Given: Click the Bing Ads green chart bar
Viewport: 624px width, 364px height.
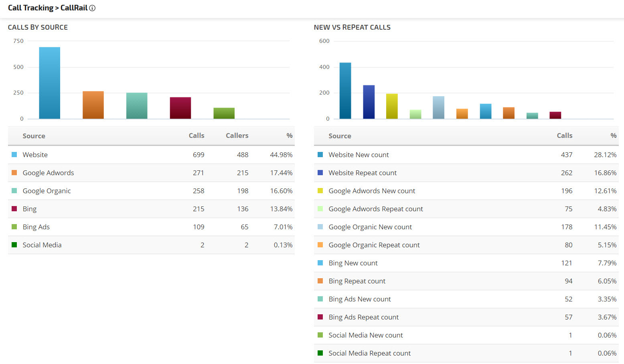Looking at the screenshot, I should [x=224, y=113].
